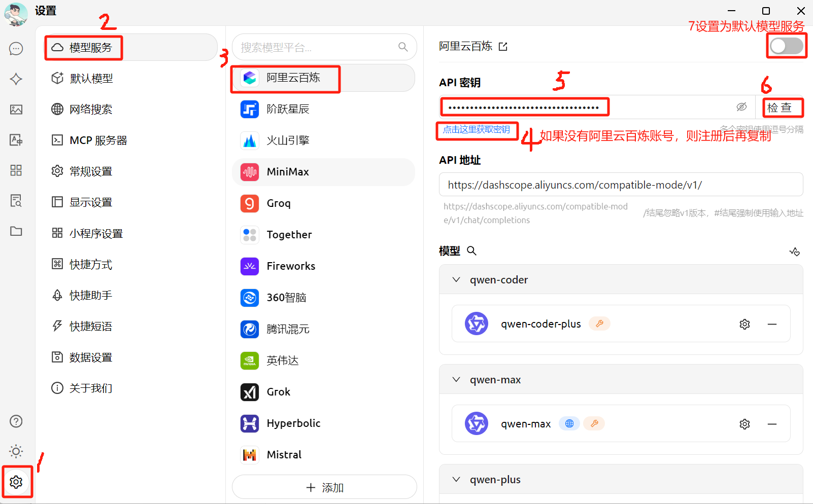The height and width of the screenshot is (504, 813).
Task: Switch theme with the sun icon
Action: point(16,451)
